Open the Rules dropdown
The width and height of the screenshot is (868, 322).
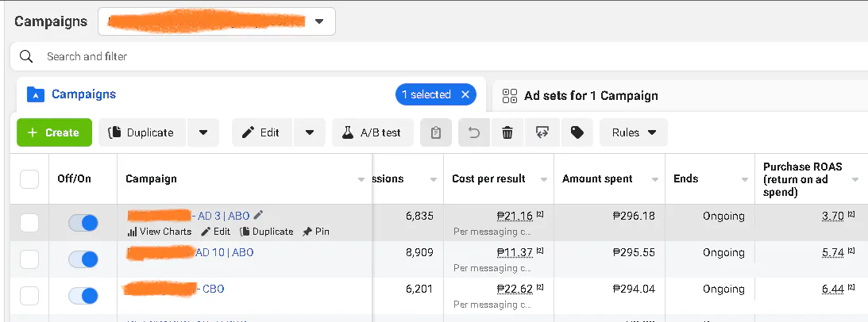pos(634,132)
